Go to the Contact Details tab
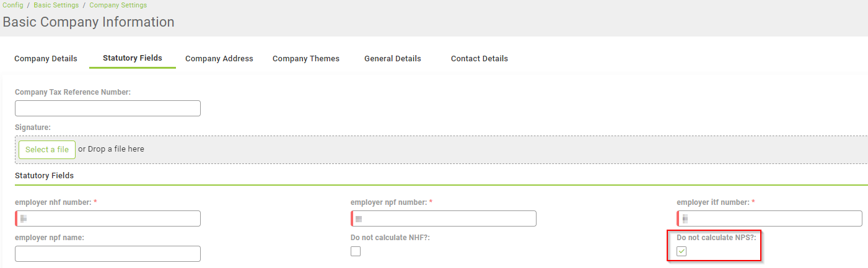The image size is (868, 268). tap(480, 59)
